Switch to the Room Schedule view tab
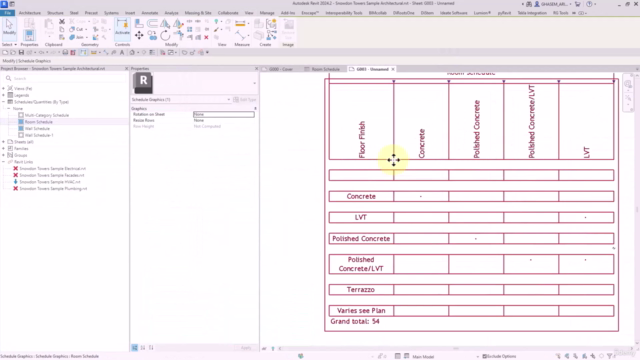Viewport: 640px width, 360px height. (325, 69)
